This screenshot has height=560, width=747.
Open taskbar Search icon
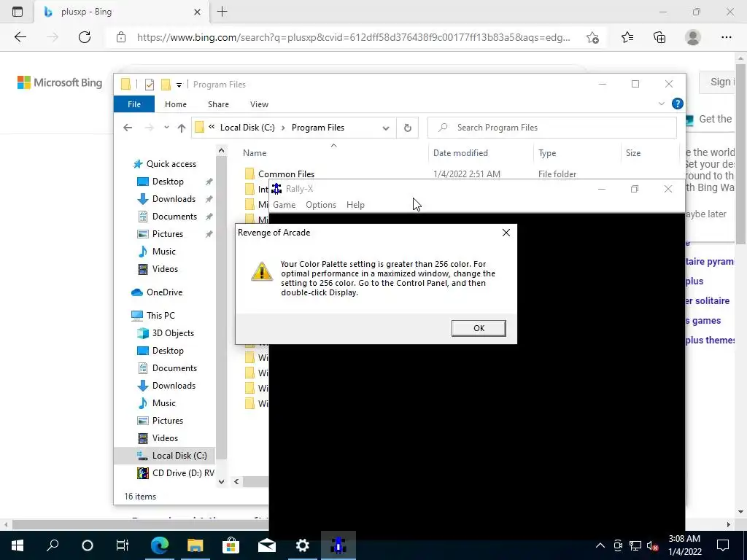[x=53, y=545]
